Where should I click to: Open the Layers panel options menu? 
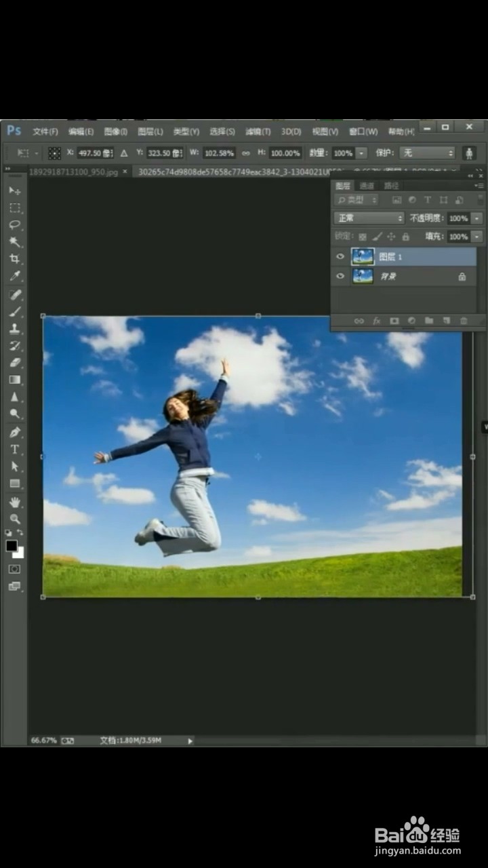[x=480, y=185]
